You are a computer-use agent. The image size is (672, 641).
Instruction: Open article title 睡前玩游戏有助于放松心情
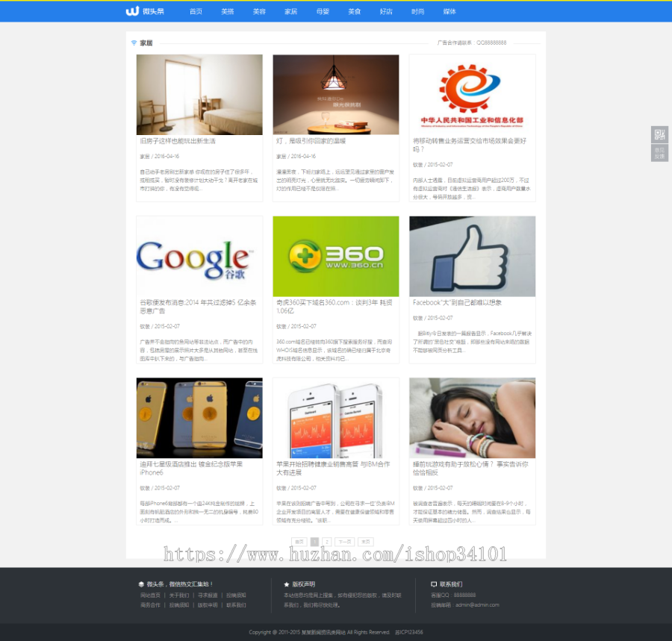pos(470,469)
